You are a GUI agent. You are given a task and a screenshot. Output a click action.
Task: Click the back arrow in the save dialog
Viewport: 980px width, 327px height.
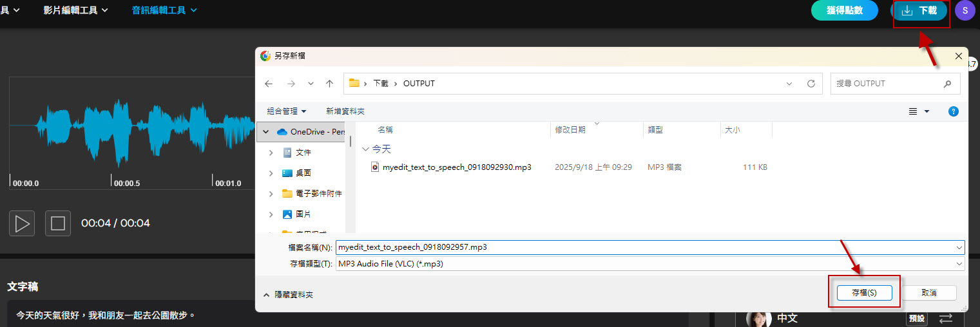pos(269,84)
